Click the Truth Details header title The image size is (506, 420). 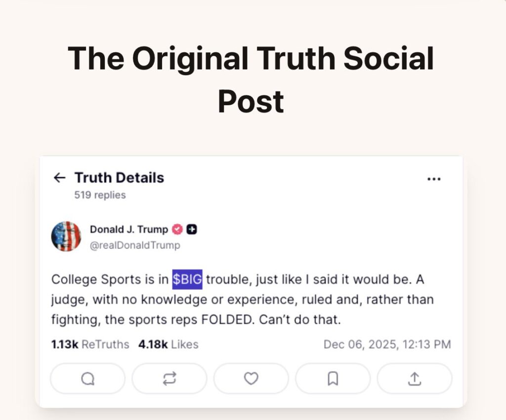tap(119, 178)
